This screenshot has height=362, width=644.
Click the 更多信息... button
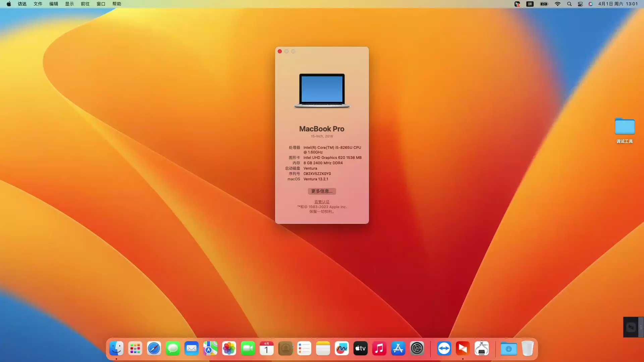322,191
